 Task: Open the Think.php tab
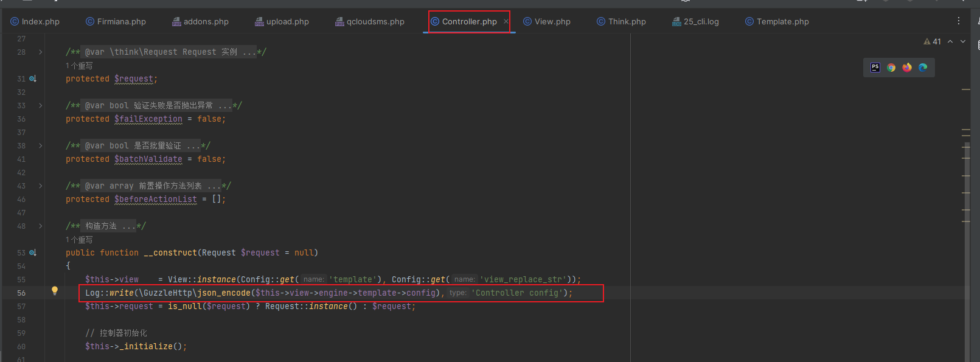[621, 21]
